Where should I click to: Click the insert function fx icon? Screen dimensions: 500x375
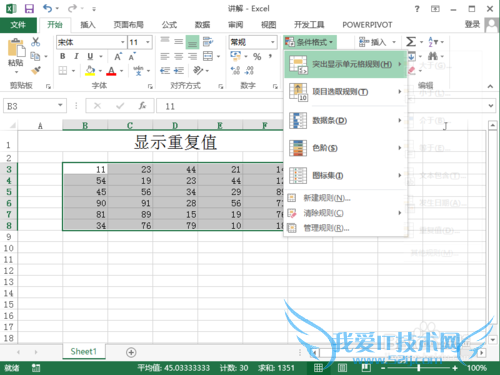[142, 106]
